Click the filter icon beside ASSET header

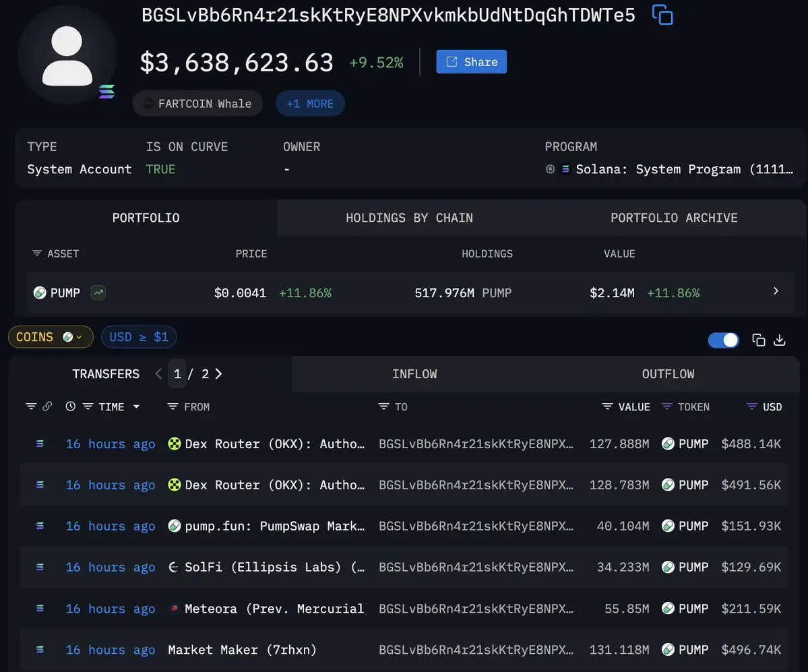pyautogui.click(x=36, y=253)
